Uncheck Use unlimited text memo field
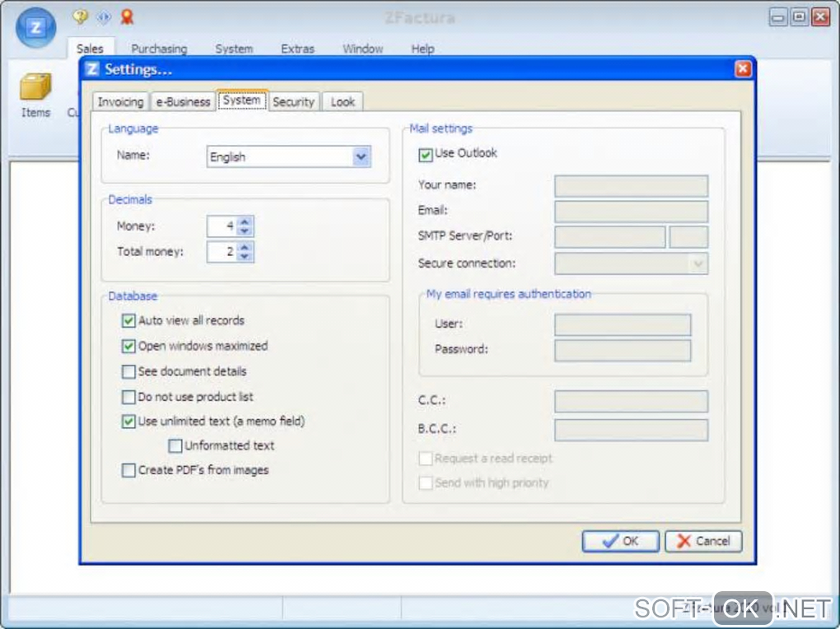The image size is (840, 629). [x=128, y=422]
